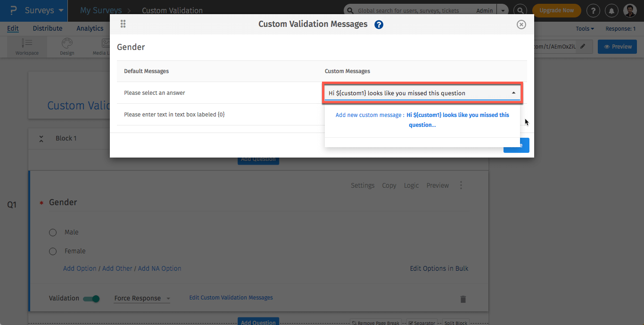
Task: Open the notifications bell
Action: point(611,10)
